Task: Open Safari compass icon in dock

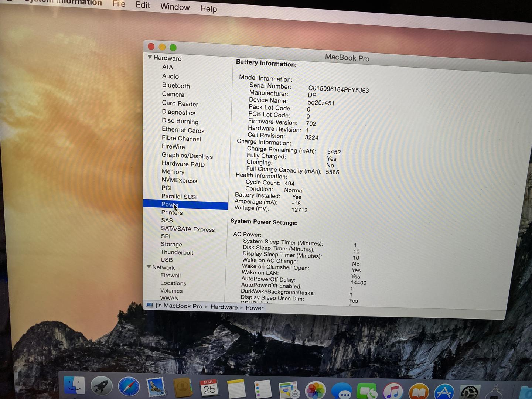Action: click(x=129, y=387)
